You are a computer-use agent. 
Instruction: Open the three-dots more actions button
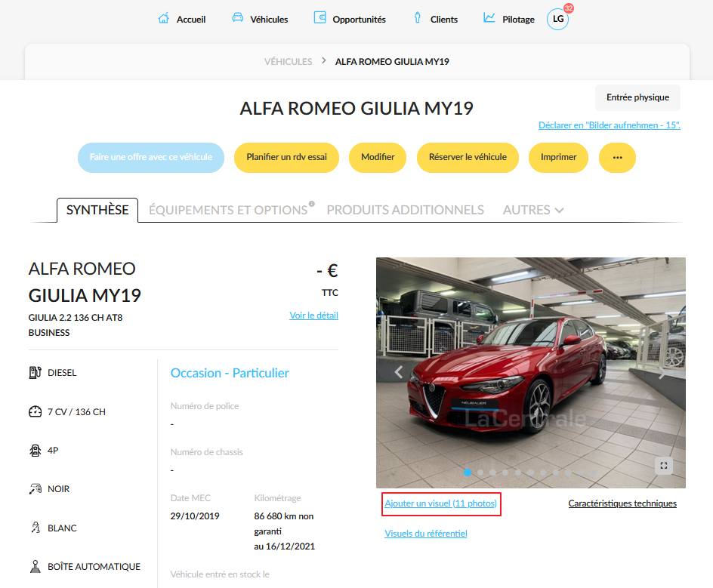pyautogui.click(x=617, y=158)
